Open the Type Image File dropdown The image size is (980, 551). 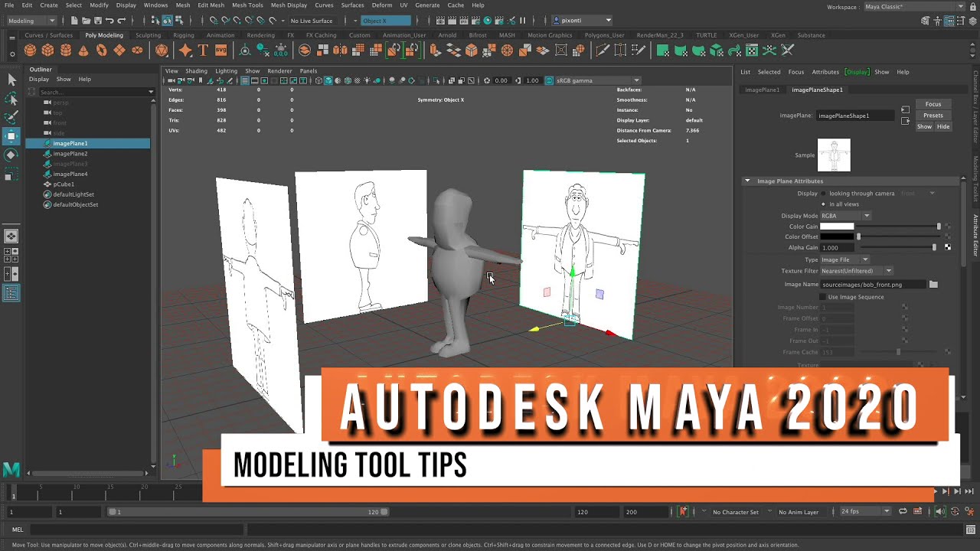[x=846, y=259]
